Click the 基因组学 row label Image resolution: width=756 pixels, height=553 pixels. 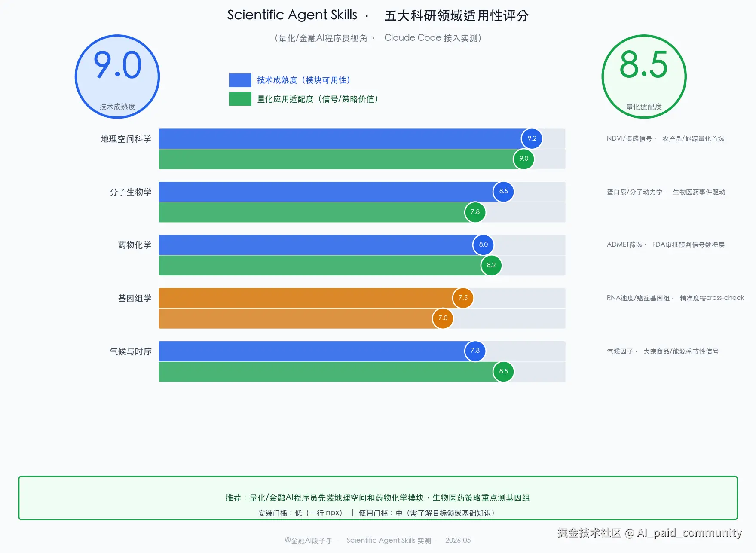click(135, 298)
